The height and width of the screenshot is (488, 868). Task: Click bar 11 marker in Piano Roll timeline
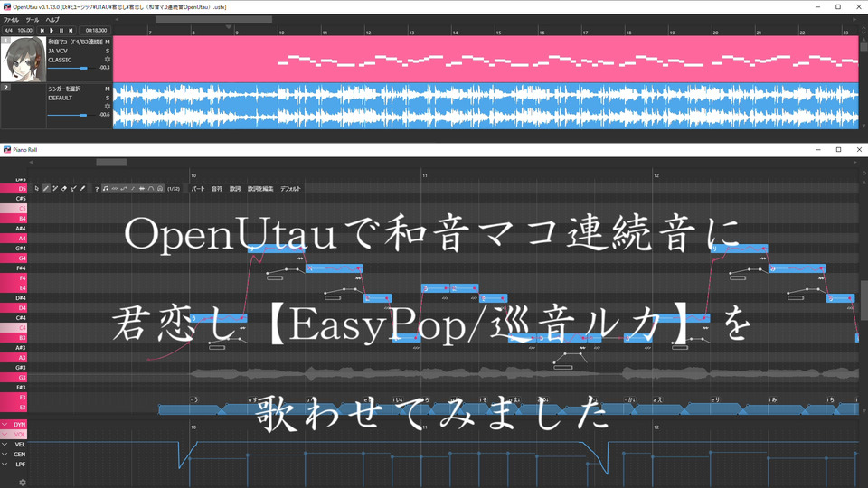coord(425,175)
